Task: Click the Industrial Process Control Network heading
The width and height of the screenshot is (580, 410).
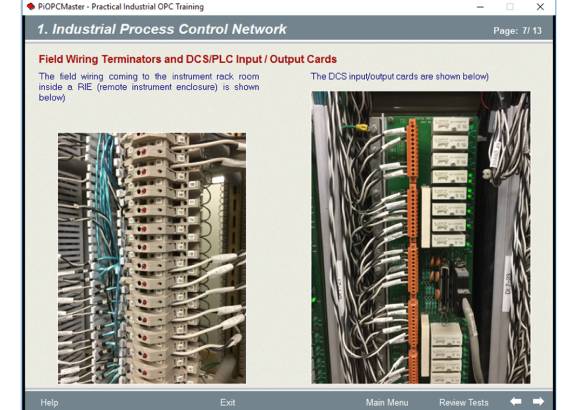Action: (x=162, y=29)
